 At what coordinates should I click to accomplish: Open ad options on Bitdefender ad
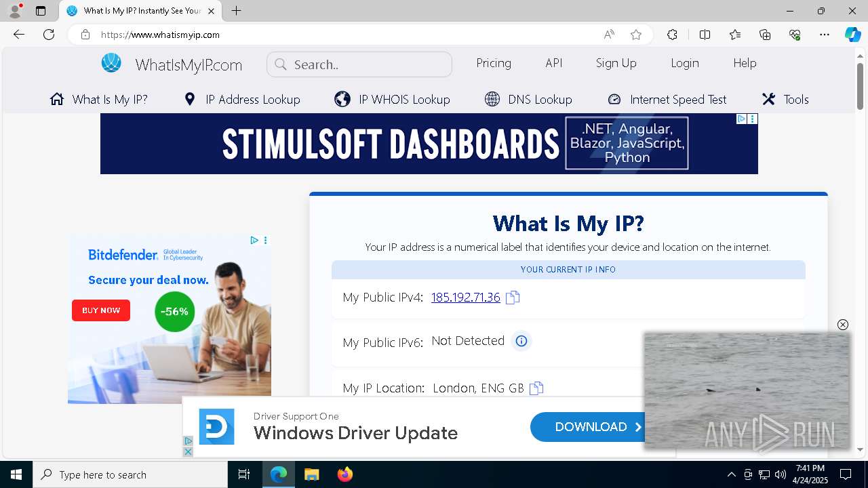pos(265,240)
